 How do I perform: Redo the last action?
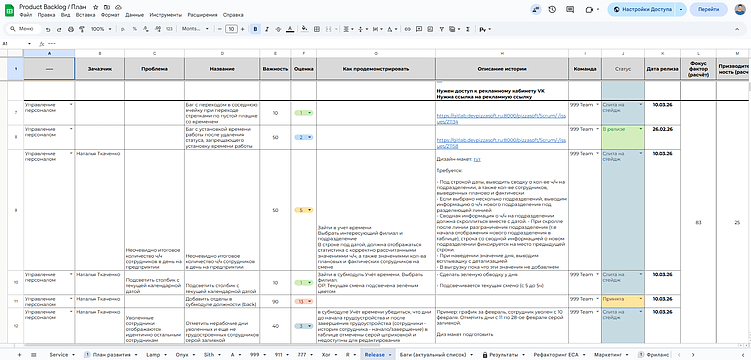[x=59, y=29]
